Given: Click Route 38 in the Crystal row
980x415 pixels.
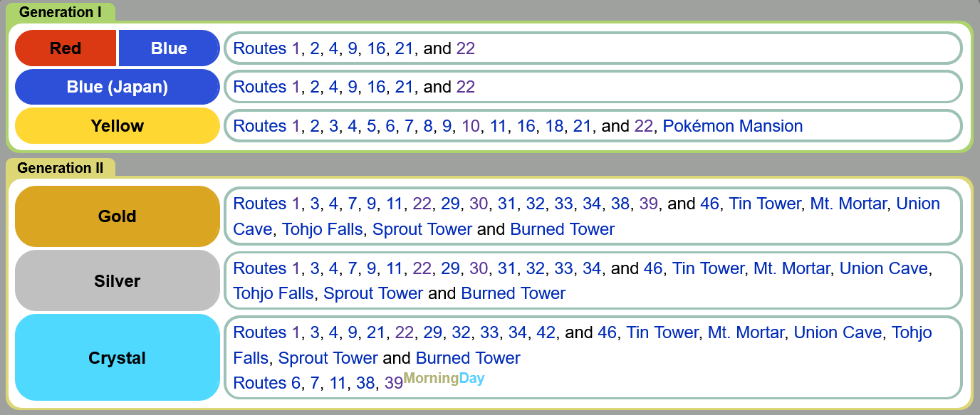Looking at the screenshot, I should pyautogui.click(x=365, y=383).
